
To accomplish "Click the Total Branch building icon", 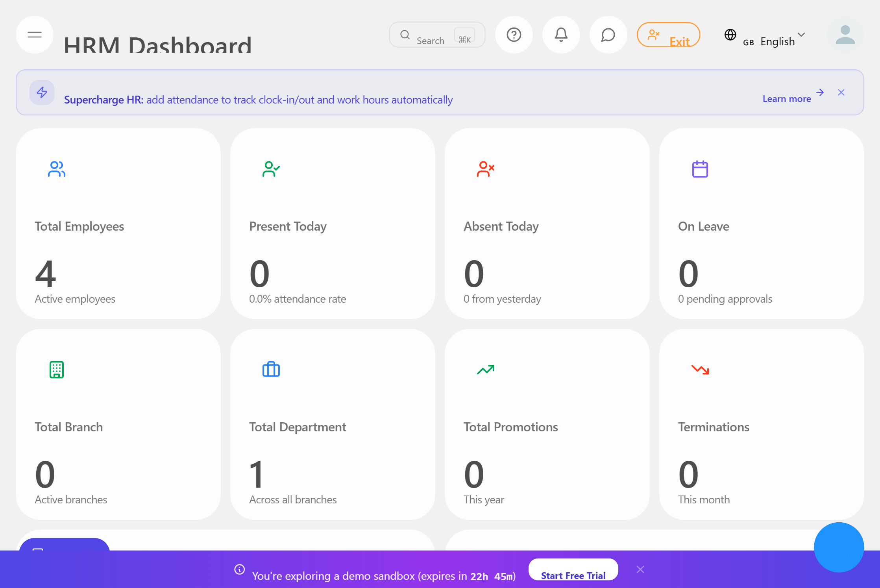I will coord(56,369).
